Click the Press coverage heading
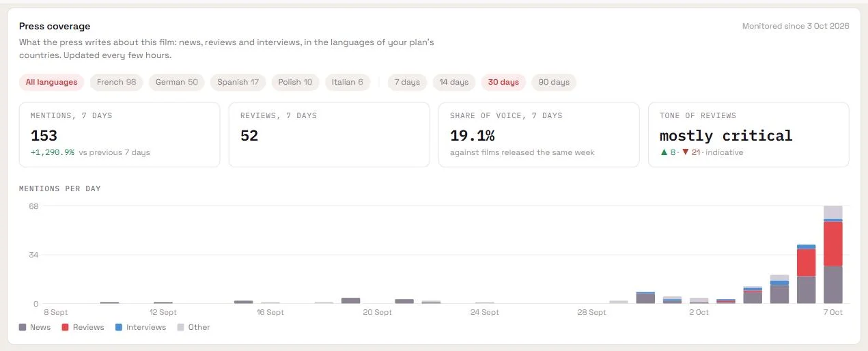Screen dimensions: 868x351 click(55, 26)
